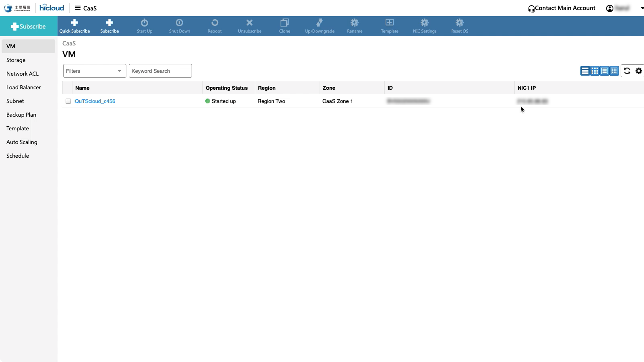This screenshot has width=644, height=362.
Task: Open NIC Settings from the toolbar
Action: click(x=424, y=23)
